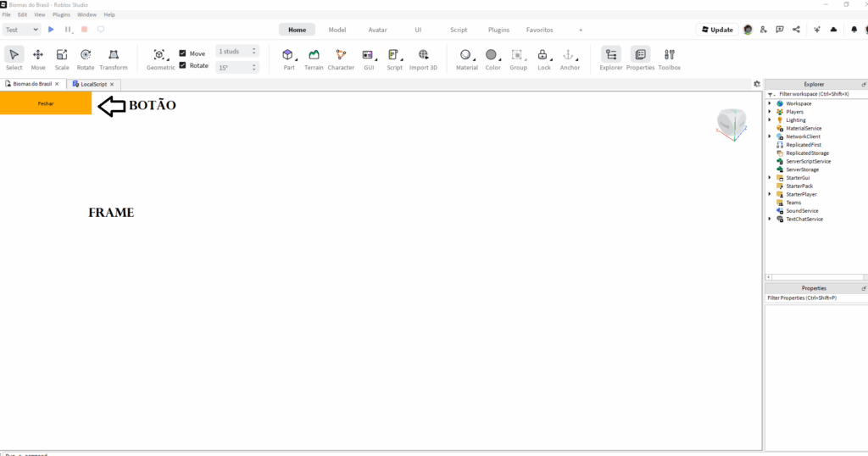Image resolution: width=868 pixels, height=456 pixels.
Task: Expand the Lighting node
Action: [770, 120]
